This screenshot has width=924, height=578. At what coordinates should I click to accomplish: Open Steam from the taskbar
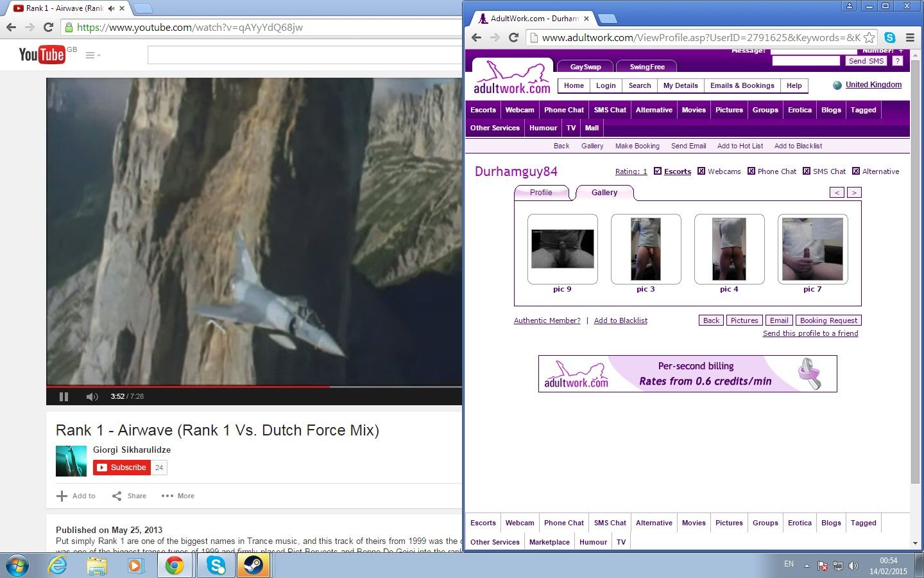coord(253,566)
